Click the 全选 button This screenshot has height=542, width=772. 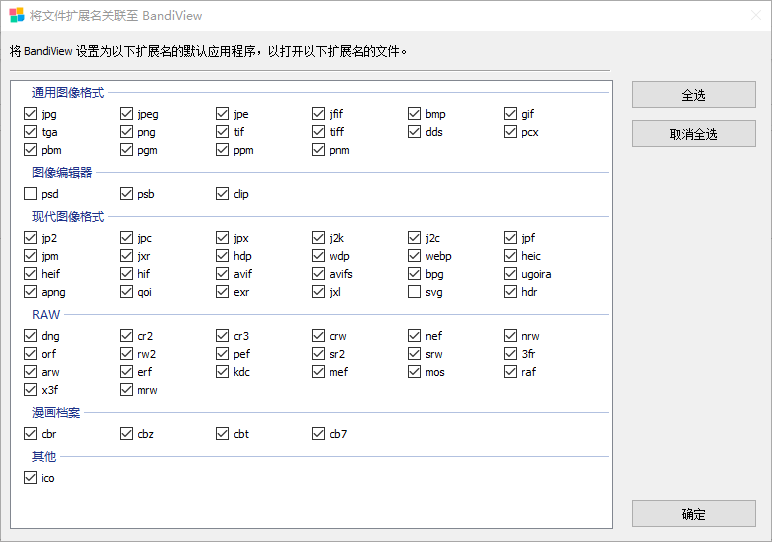(x=693, y=95)
